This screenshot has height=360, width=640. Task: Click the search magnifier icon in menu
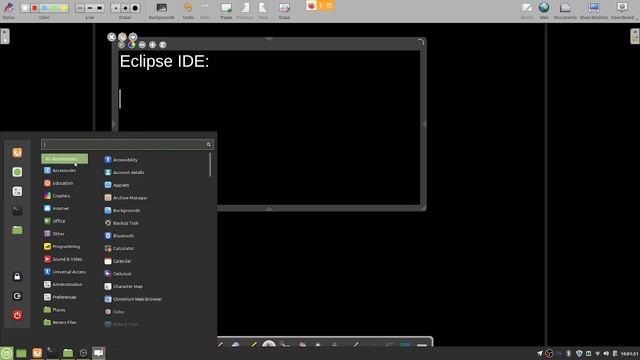tap(209, 144)
